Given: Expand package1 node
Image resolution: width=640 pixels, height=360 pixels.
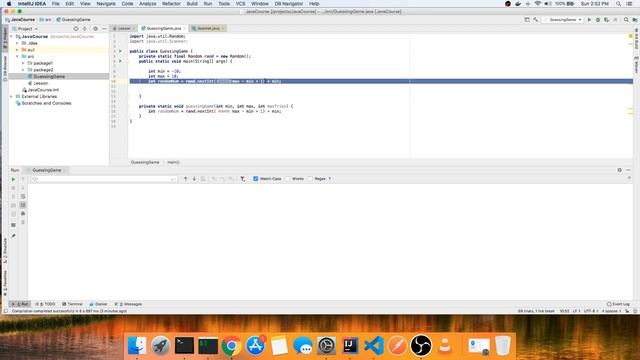Looking at the screenshot, I should click(x=23, y=63).
